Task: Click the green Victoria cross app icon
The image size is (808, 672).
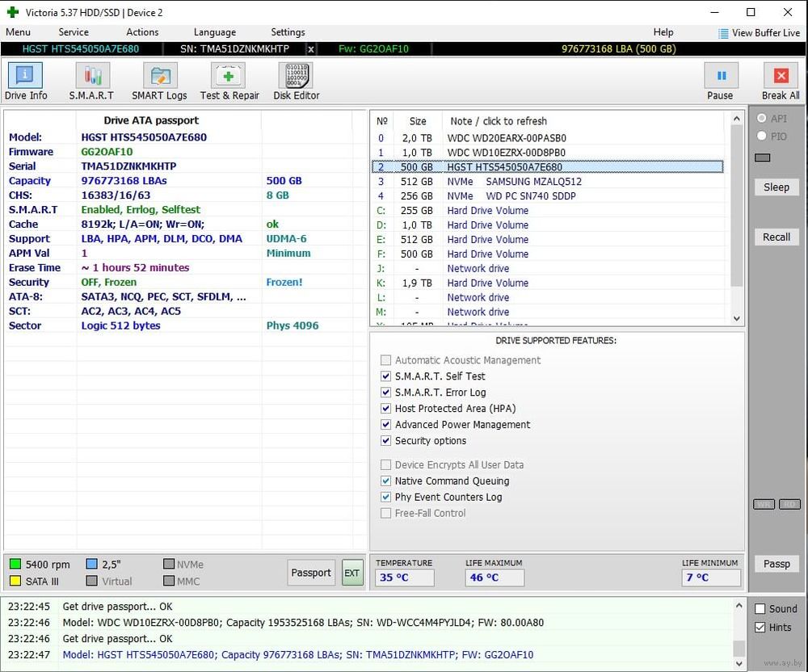Action: [13, 12]
